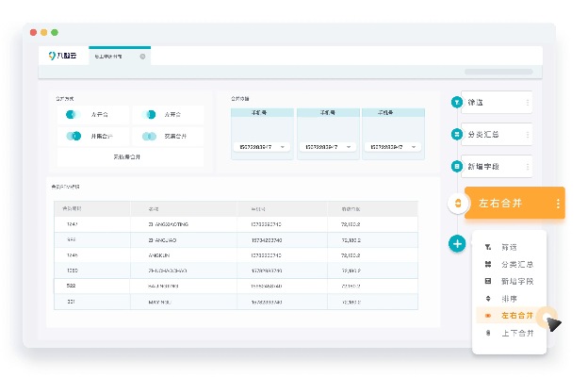Click the filter icon on the 筛选 step node
The image size is (588, 377).
[x=457, y=103]
